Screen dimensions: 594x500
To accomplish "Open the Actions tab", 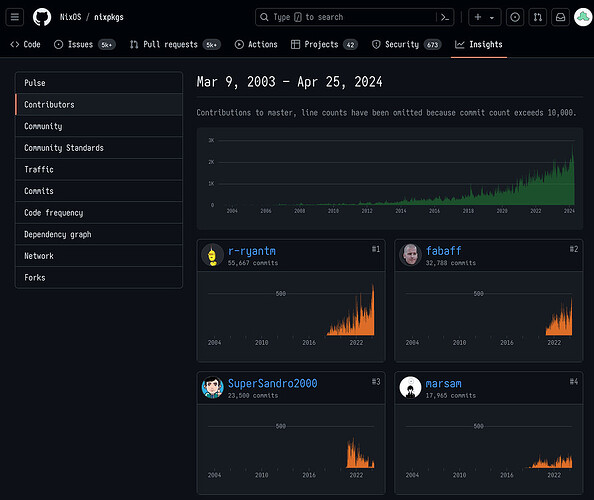I will (x=256, y=44).
